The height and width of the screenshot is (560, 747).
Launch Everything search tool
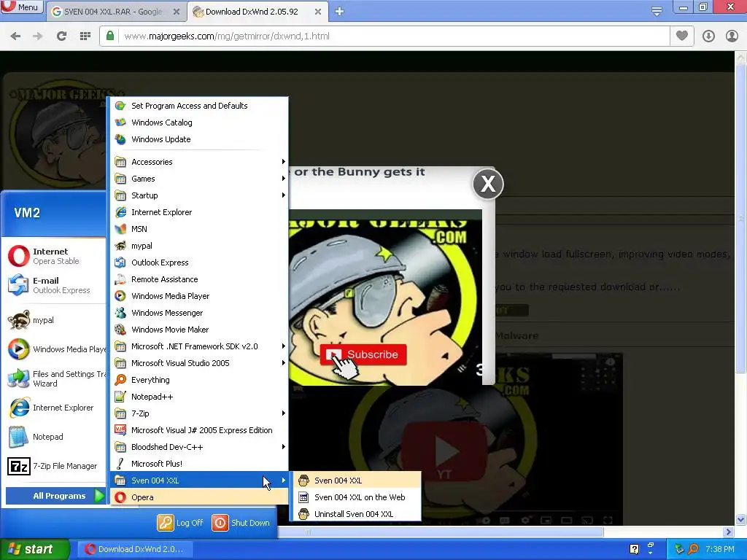[x=199, y=379]
